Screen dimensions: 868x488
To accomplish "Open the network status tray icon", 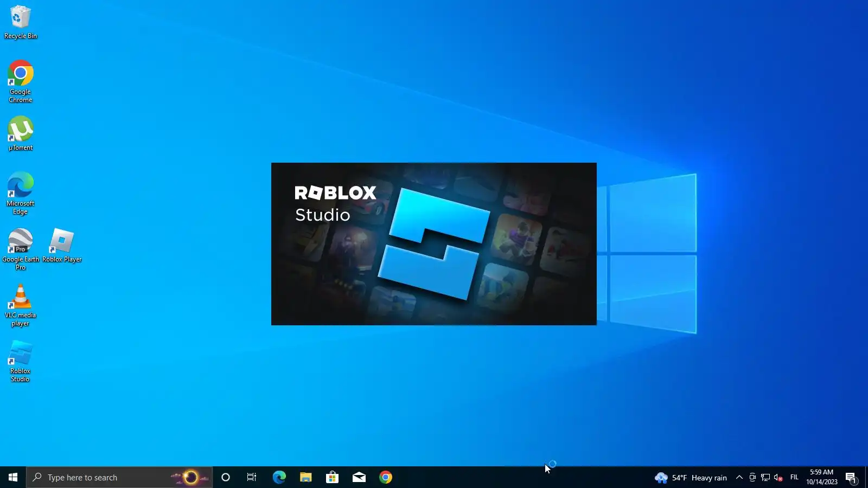I will coord(765,478).
